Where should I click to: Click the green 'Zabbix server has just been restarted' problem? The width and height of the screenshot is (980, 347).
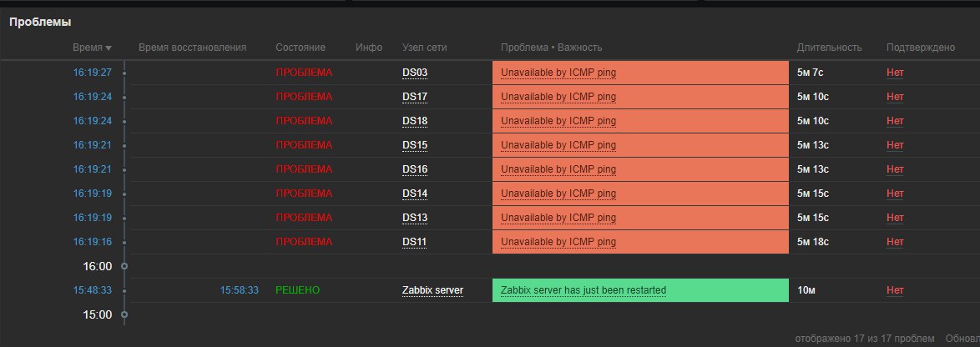(x=583, y=290)
